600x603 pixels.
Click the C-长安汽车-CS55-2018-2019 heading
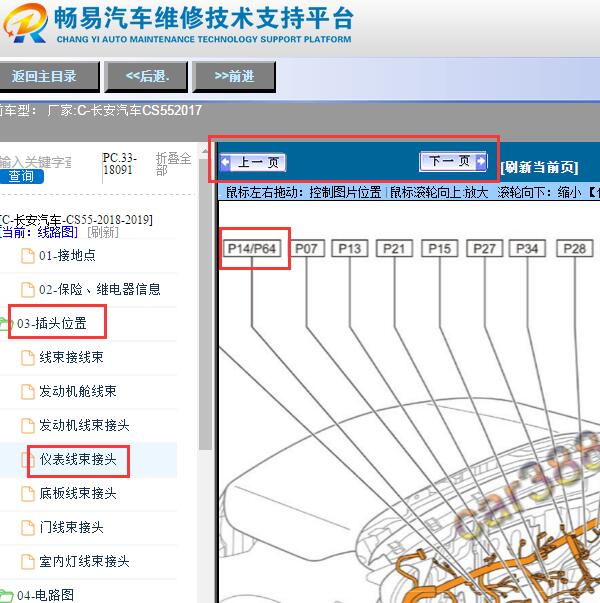click(76, 220)
